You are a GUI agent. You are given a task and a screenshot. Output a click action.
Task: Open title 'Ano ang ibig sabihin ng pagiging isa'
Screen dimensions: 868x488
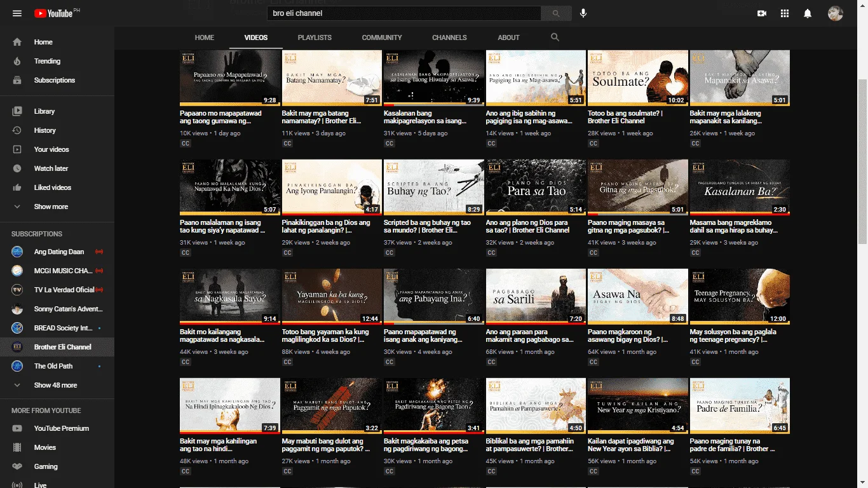click(529, 117)
